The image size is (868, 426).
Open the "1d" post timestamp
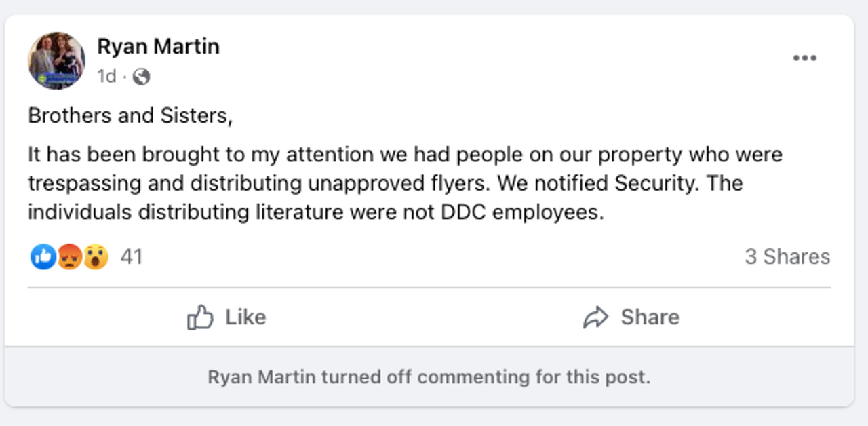click(106, 77)
